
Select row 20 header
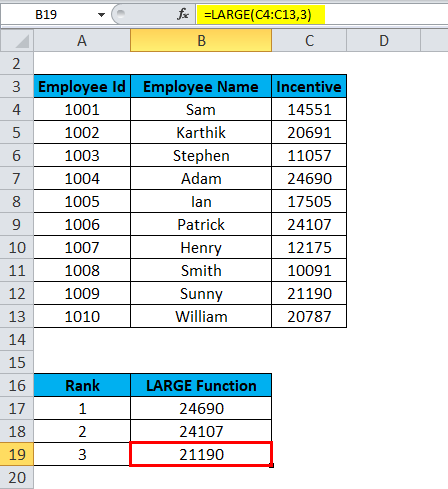pyautogui.click(x=17, y=477)
